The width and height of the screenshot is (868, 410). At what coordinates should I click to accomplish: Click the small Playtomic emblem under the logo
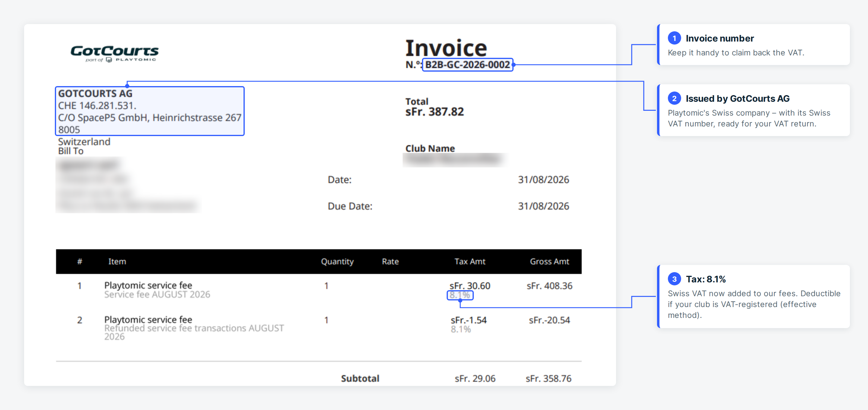[x=109, y=60]
